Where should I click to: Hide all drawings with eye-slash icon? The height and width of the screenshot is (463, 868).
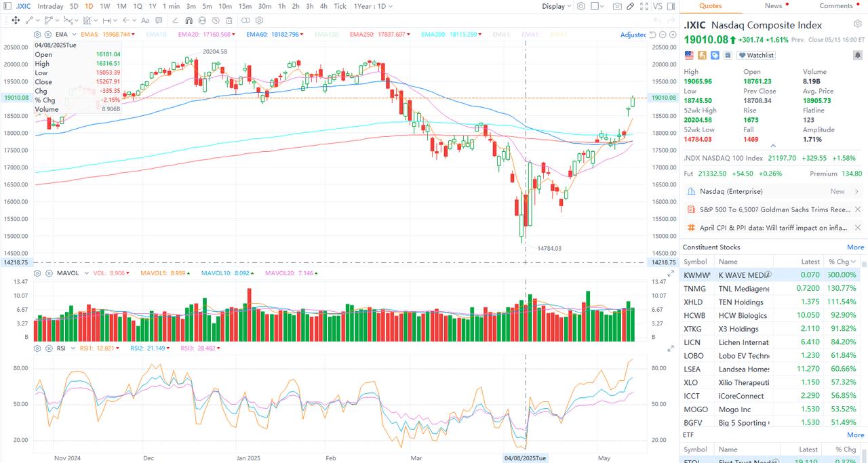coord(215,20)
